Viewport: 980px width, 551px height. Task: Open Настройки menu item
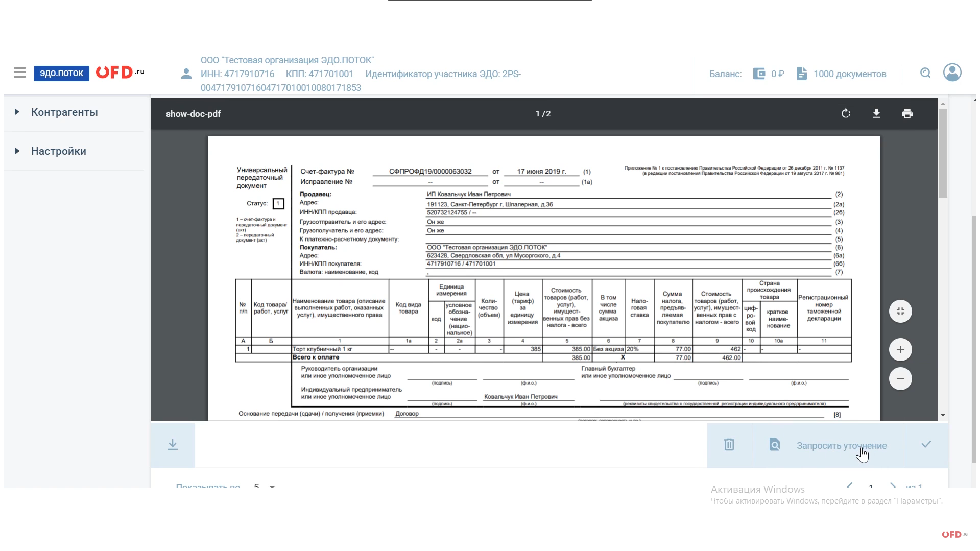(x=59, y=151)
